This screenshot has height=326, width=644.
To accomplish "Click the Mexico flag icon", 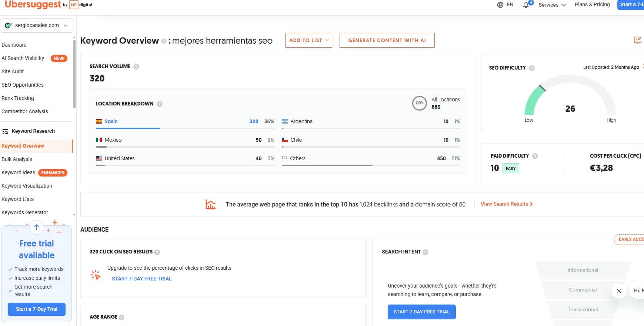I will [x=99, y=140].
